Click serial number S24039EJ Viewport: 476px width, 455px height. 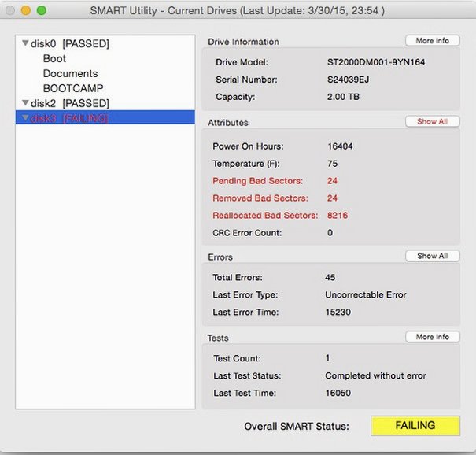click(x=348, y=80)
